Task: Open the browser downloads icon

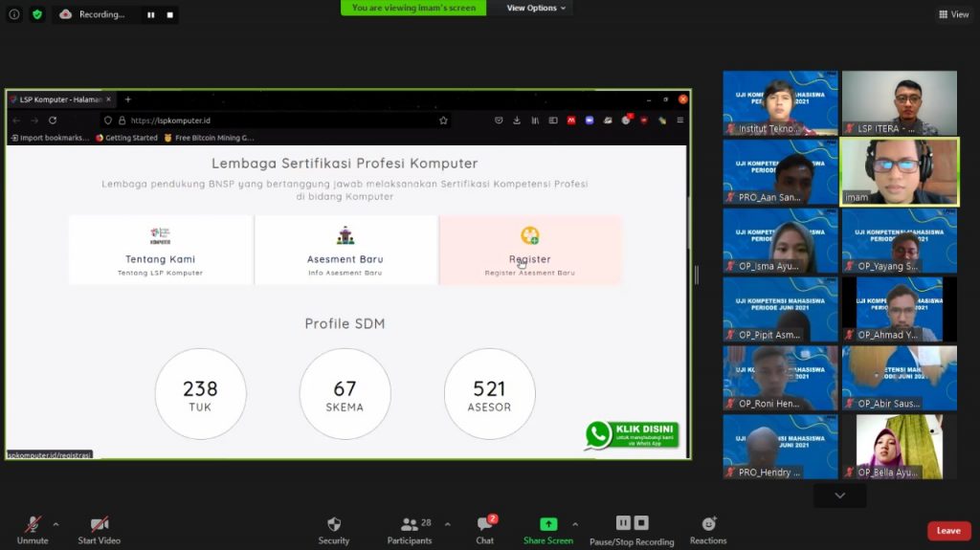Action: [x=516, y=120]
